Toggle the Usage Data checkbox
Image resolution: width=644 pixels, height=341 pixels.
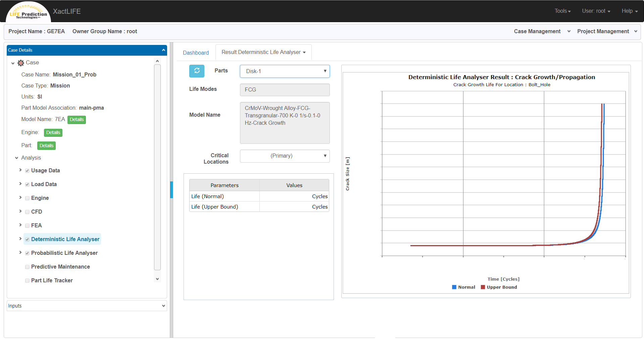click(x=27, y=171)
